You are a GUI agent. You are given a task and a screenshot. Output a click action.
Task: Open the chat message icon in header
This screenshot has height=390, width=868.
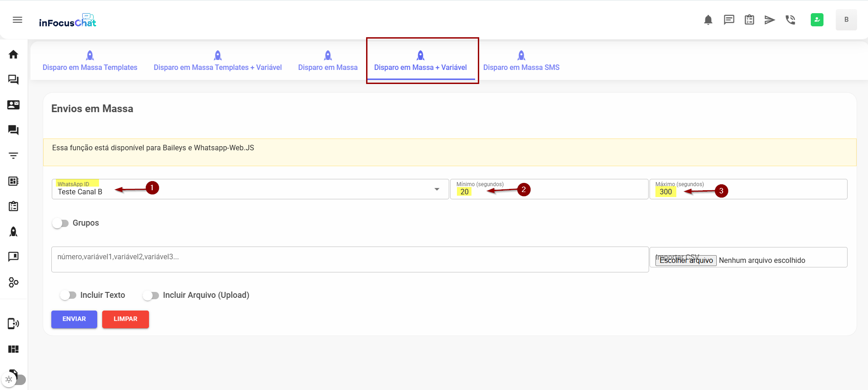pyautogui.click(x=729, y=20)
